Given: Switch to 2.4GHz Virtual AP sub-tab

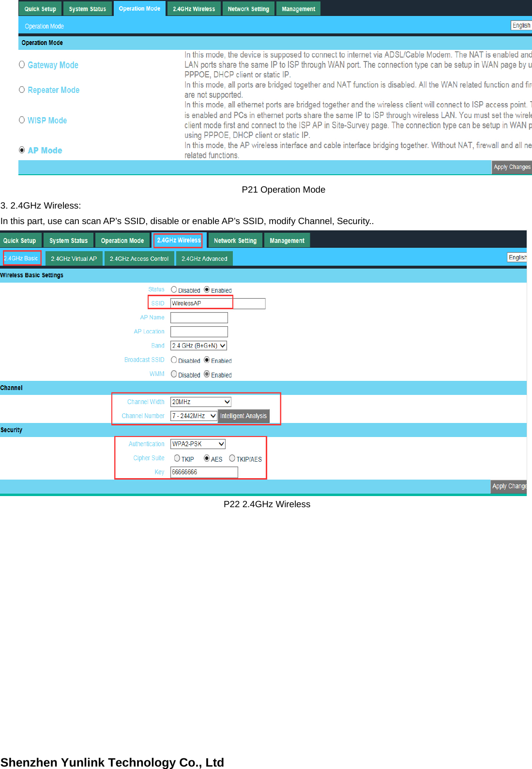Looking at the screenshot, I should coord(74,259).
